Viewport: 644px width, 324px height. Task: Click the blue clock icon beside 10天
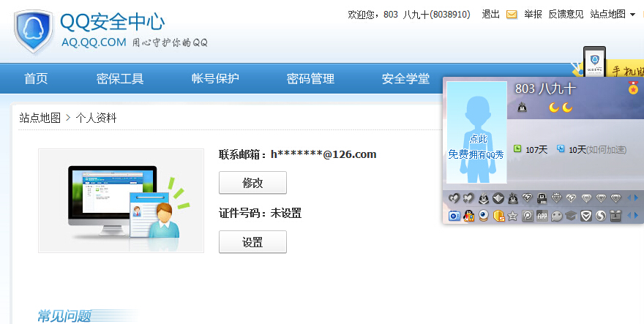coord(561,148)
